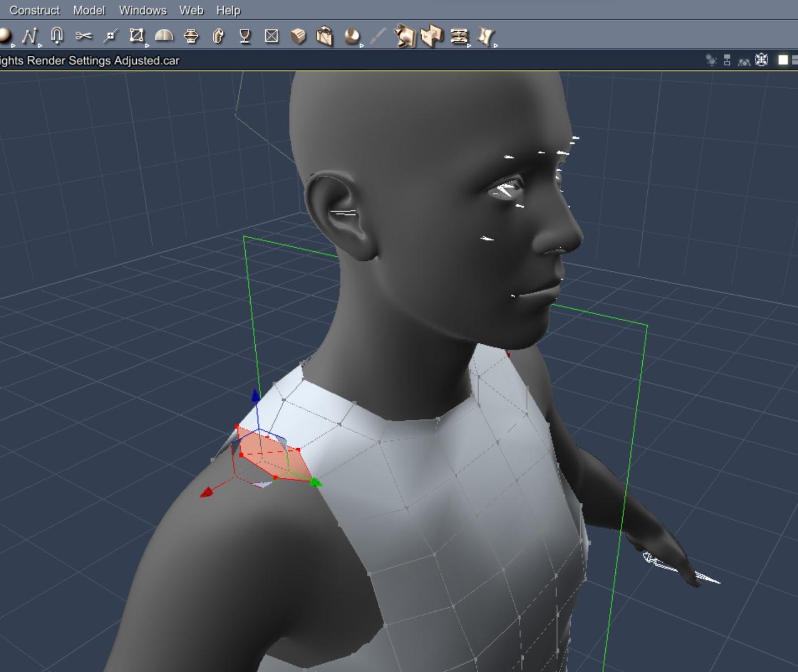Click the cluster of spheres icon in title bar
This screenshot has height=672, width=798.
tap(711, 60)
